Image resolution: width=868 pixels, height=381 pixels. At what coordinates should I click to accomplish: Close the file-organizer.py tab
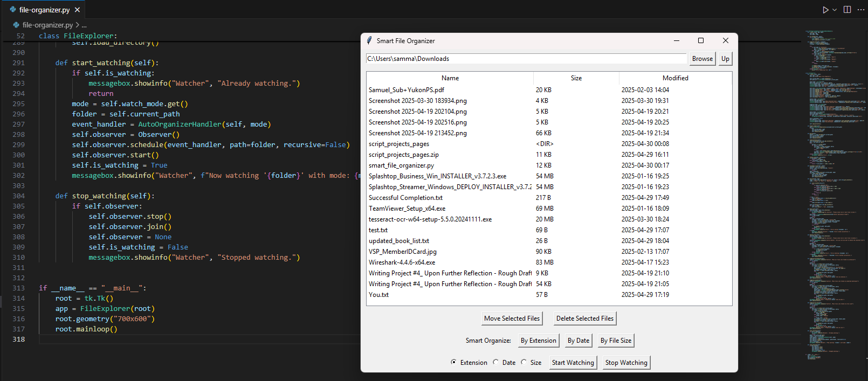pyautogui.click(x=78, y=10)
